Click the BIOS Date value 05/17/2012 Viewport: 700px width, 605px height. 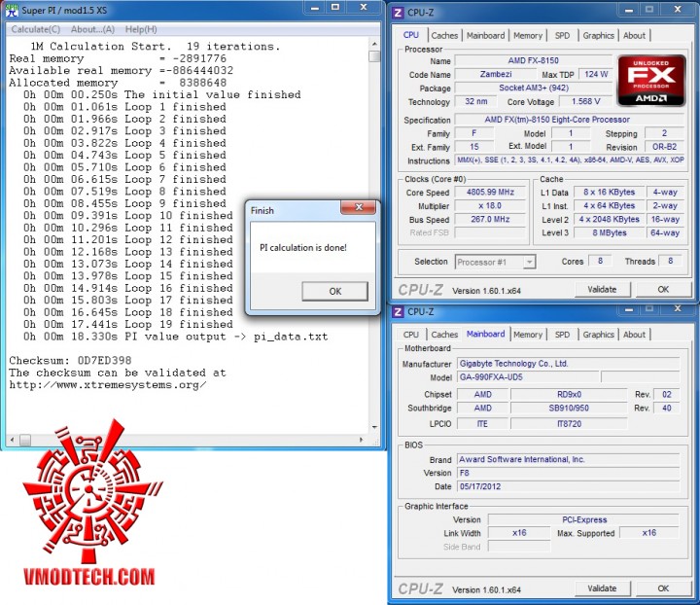pyautogui.click(x=569, y=486)
